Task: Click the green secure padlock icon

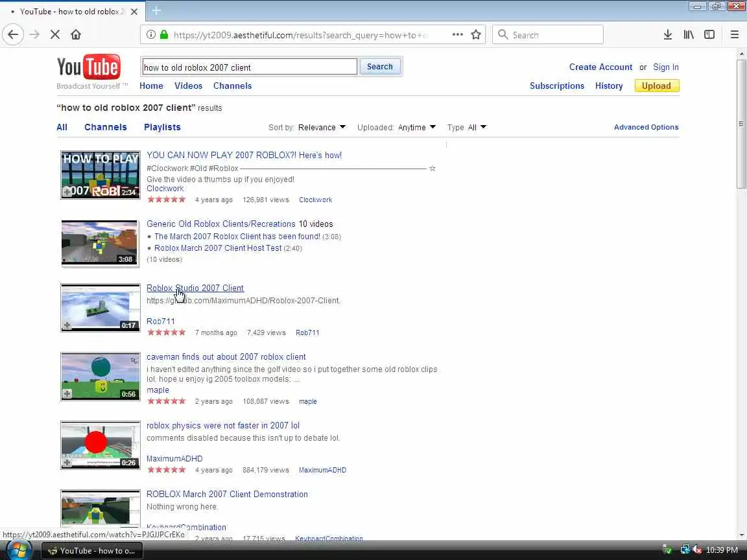Action: [x=164, y=35]
